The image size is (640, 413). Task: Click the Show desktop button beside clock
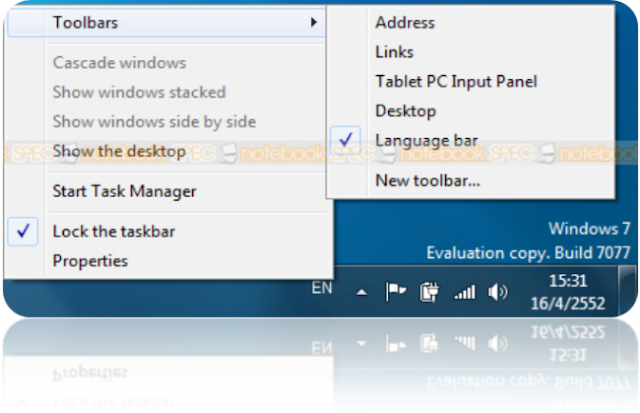627,291
